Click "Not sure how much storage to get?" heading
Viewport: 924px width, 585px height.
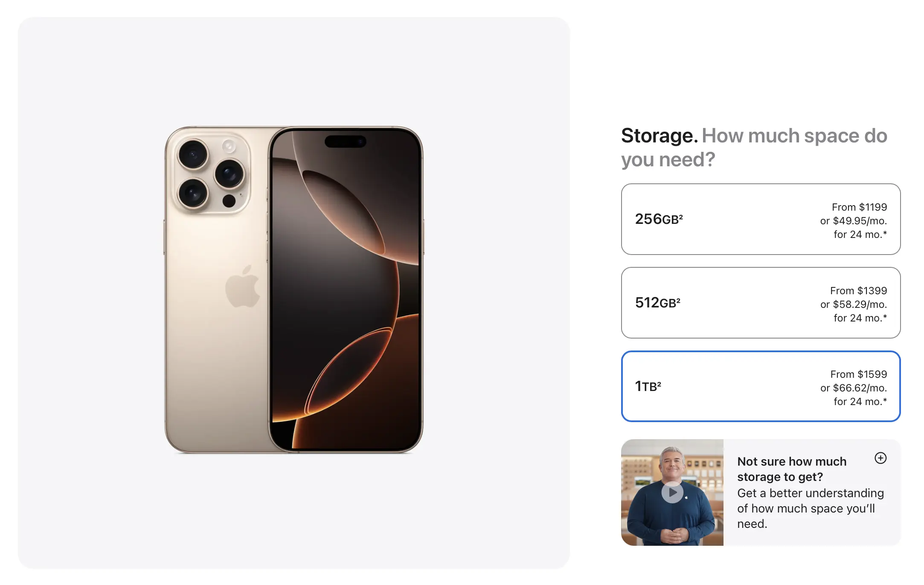pyautogui.click(x=791, y=469)
